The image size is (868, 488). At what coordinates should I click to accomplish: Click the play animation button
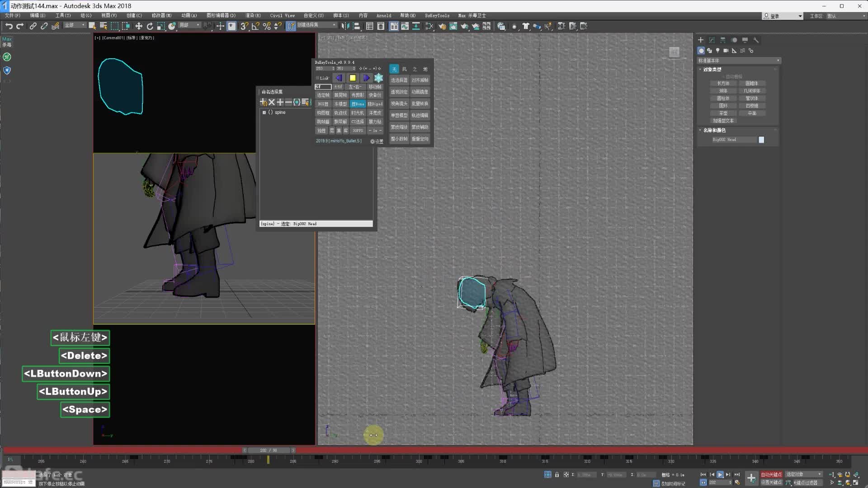tap(720, 475)
